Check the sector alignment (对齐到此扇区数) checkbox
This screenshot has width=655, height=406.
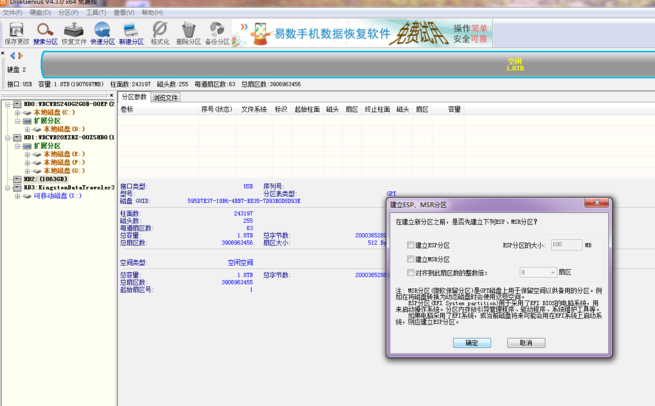[x=411, y=272]
